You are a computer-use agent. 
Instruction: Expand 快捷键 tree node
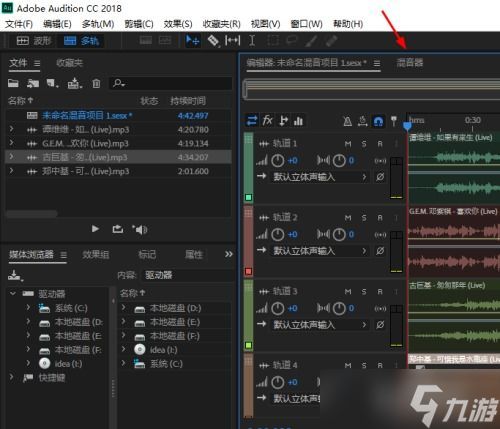point(11,377)
